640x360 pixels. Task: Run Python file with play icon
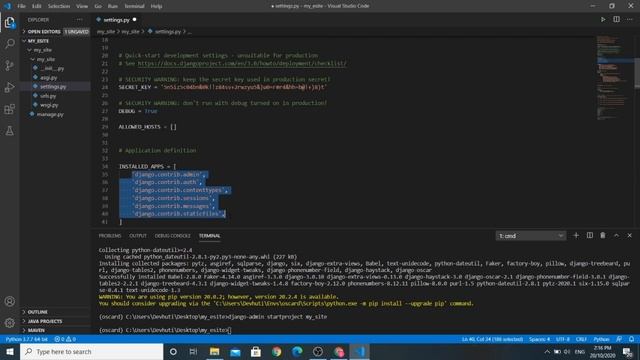pyautogui.click(x=603, y=19)
